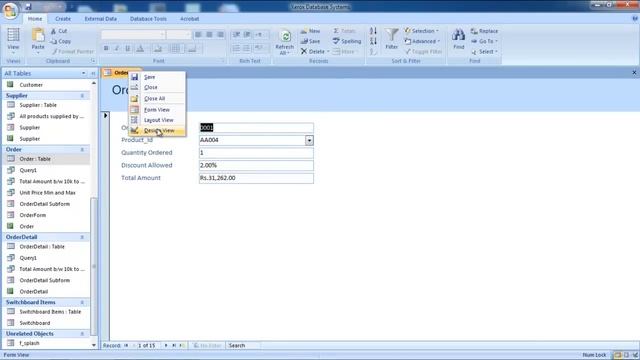Open the Database Tools tab

(x=148, y=19)
